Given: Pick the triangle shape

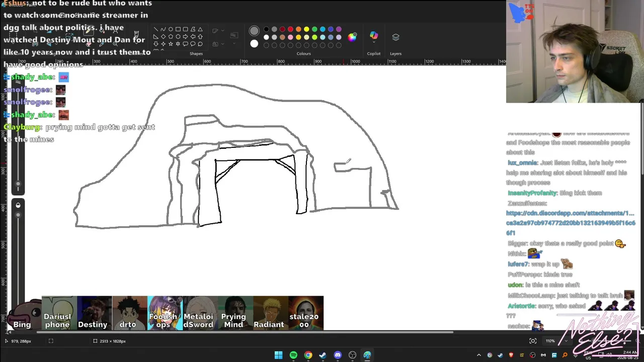Looking at the screenshot, I should pos(200,29).
